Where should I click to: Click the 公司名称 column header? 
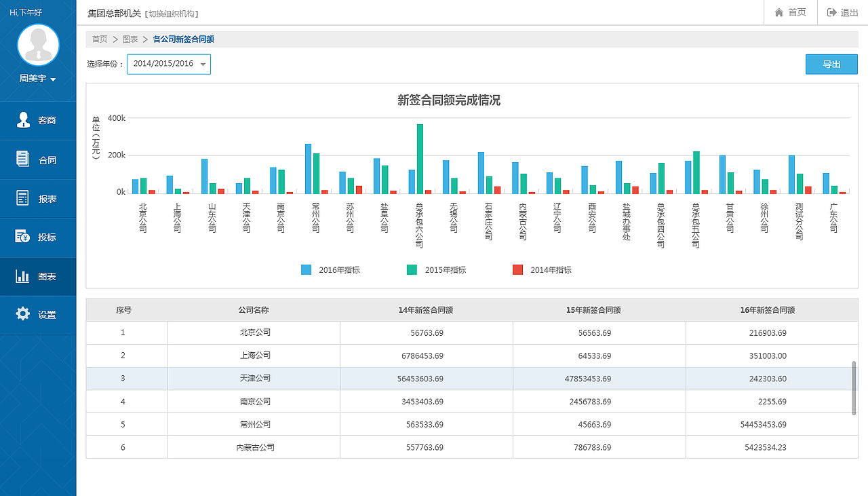254,310
